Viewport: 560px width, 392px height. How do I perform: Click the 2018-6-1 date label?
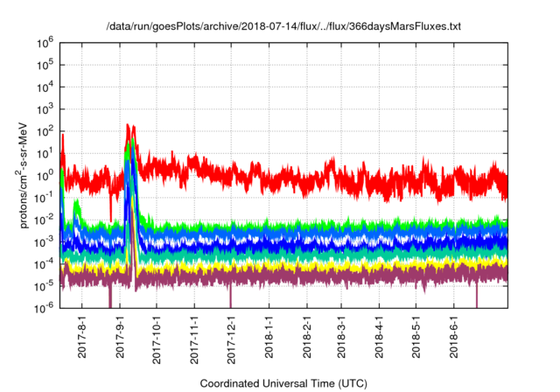pos(453,337)
